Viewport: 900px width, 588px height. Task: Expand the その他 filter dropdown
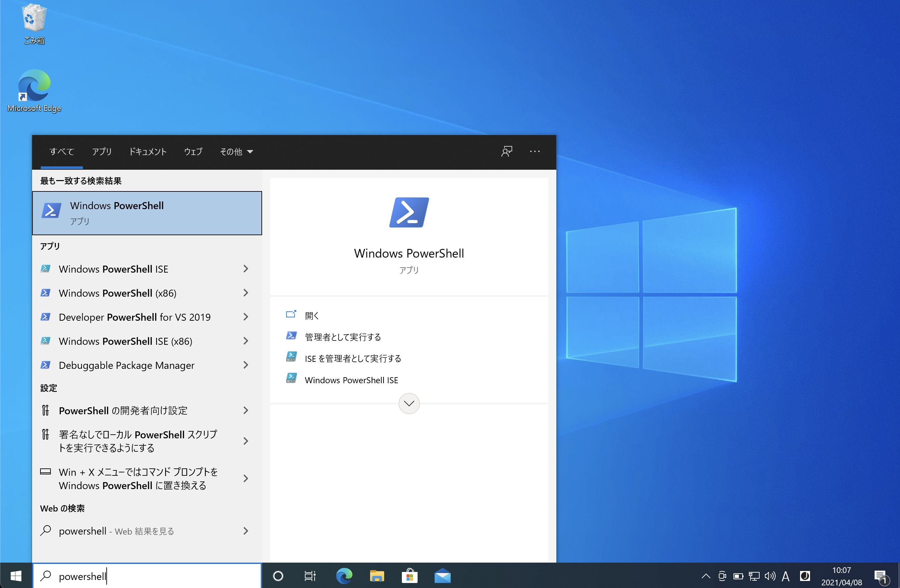(236, 152)
